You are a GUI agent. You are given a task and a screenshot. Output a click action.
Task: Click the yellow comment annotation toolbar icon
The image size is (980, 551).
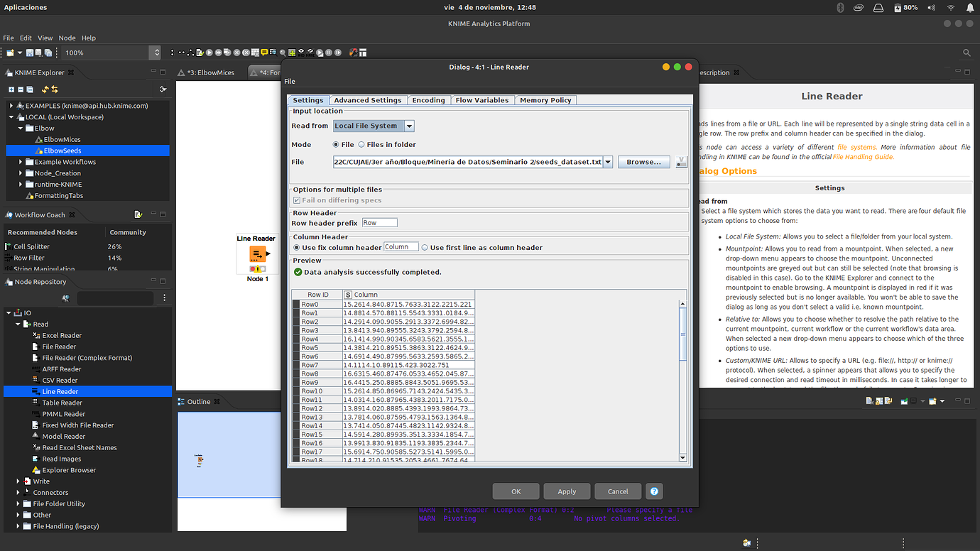pyautogui.click(x=264, y=53)
